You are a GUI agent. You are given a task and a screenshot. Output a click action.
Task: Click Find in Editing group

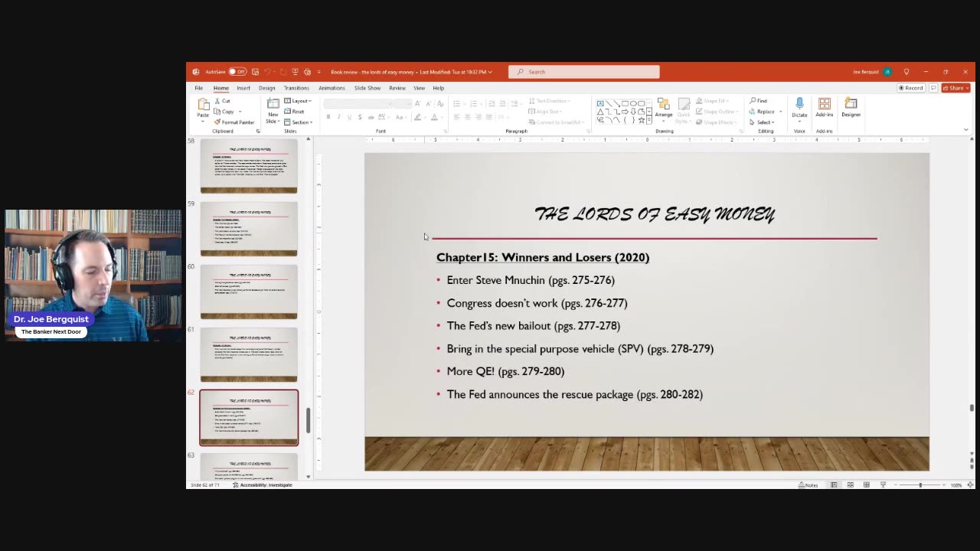[758, 101]
